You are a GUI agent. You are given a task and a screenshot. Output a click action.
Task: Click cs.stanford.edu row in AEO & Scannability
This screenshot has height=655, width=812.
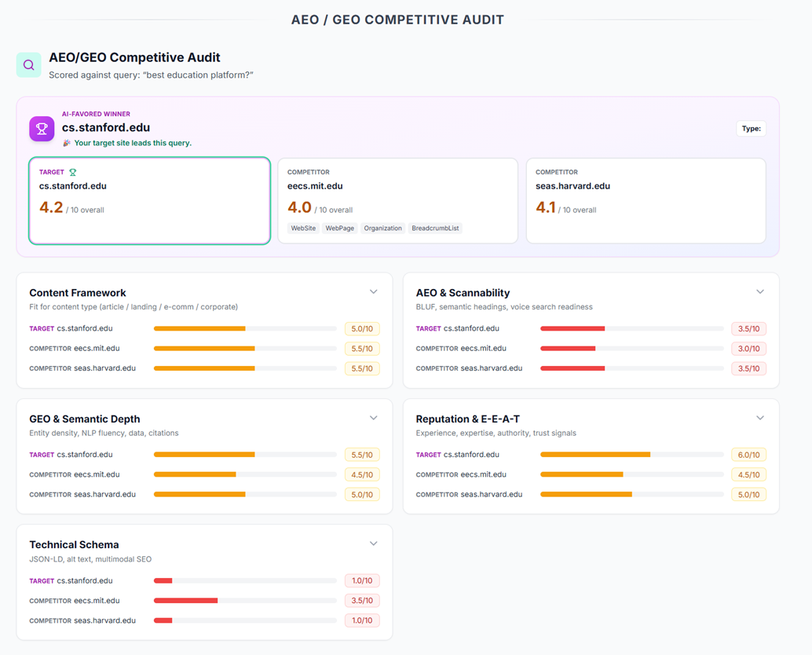click(x=591, y=328)
